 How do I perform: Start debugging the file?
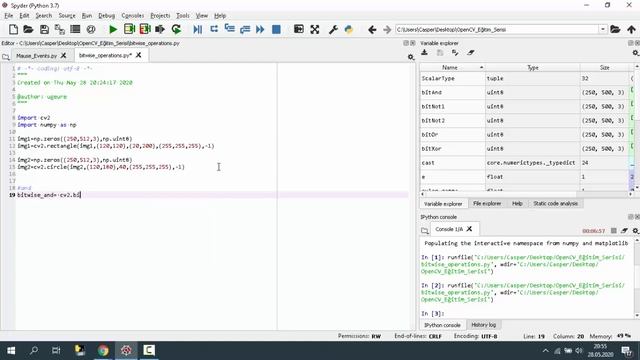pos(198,29)
